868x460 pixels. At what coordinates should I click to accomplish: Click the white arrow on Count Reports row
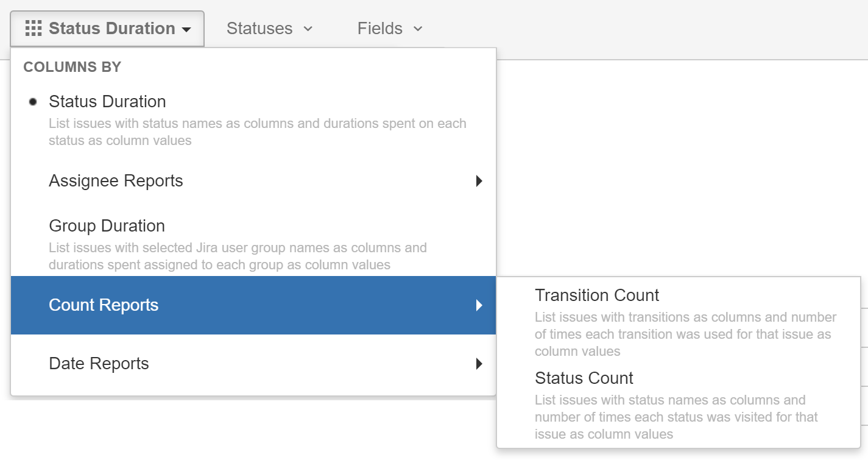click(479, 305)
